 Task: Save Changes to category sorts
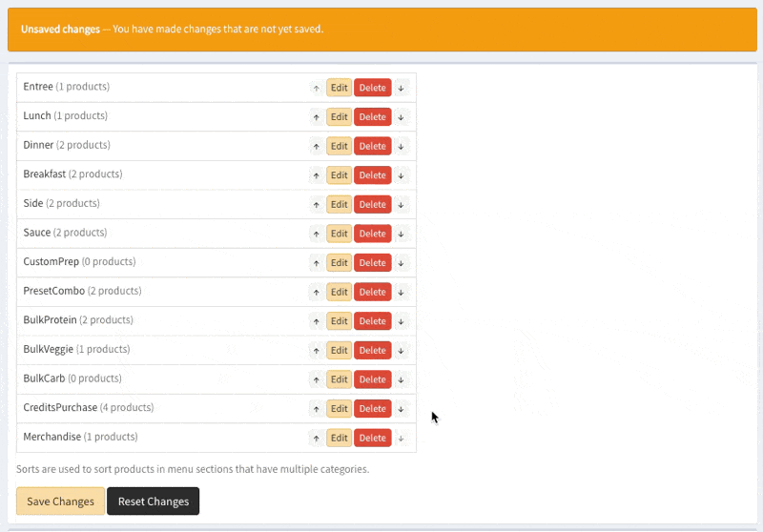click(60, 501)
